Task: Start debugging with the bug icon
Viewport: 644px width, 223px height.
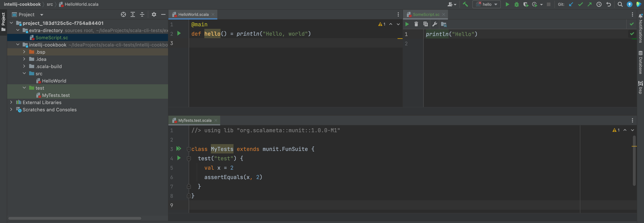Action: pos(516,4)
